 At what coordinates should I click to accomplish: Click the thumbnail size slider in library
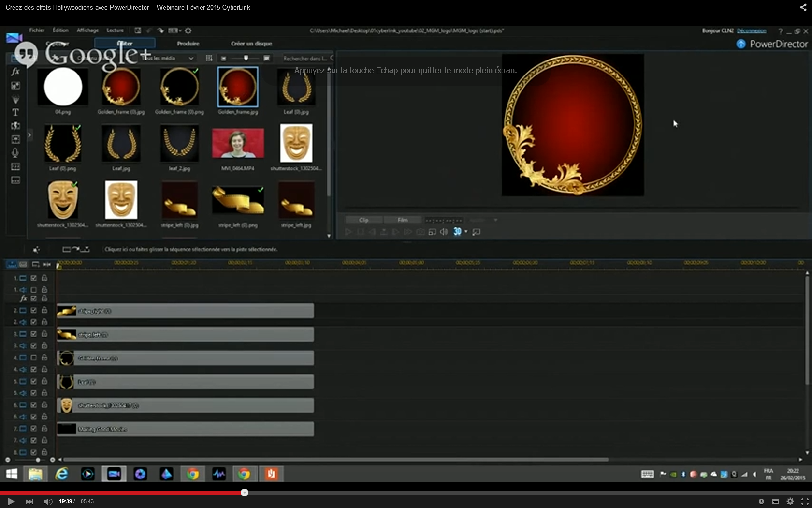pyautogui.click(x=246, y=58)
